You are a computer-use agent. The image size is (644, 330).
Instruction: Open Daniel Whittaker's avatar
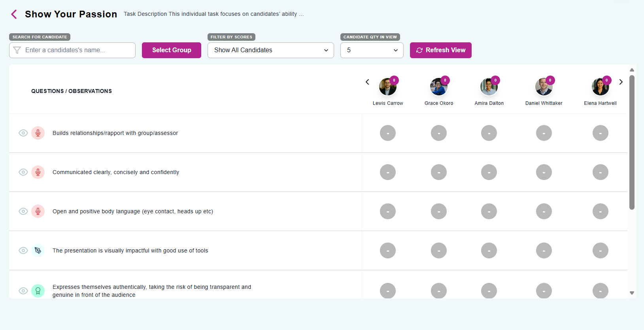pyautogui.click(x=544, y=87)
